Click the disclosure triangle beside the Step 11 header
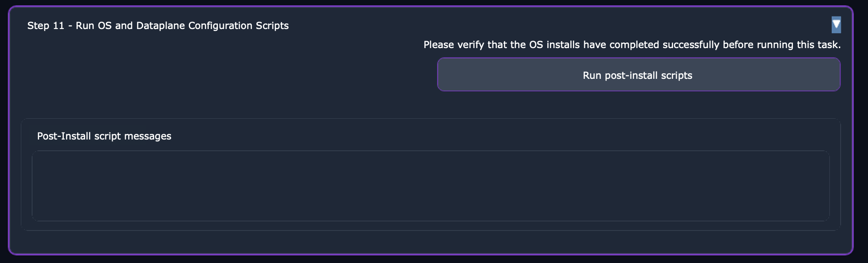The height and width of the screenshot is (263, 868). [x=836, y=25]
